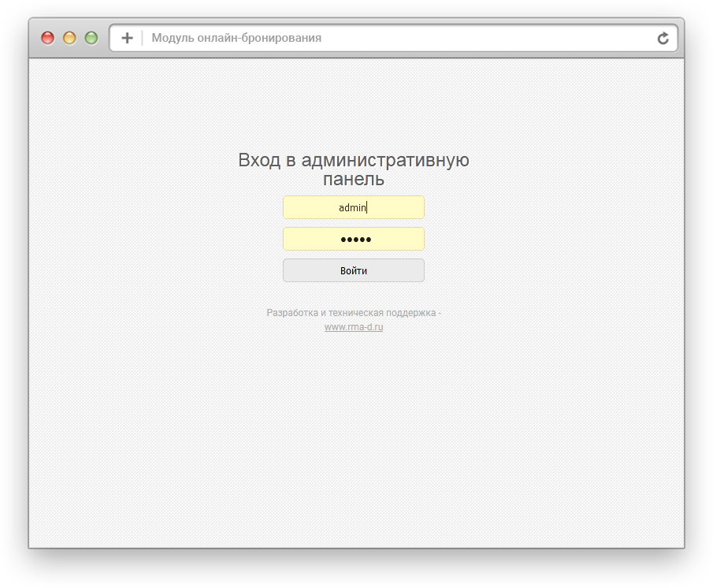Focus the password field with dots

tap(353, 239)
